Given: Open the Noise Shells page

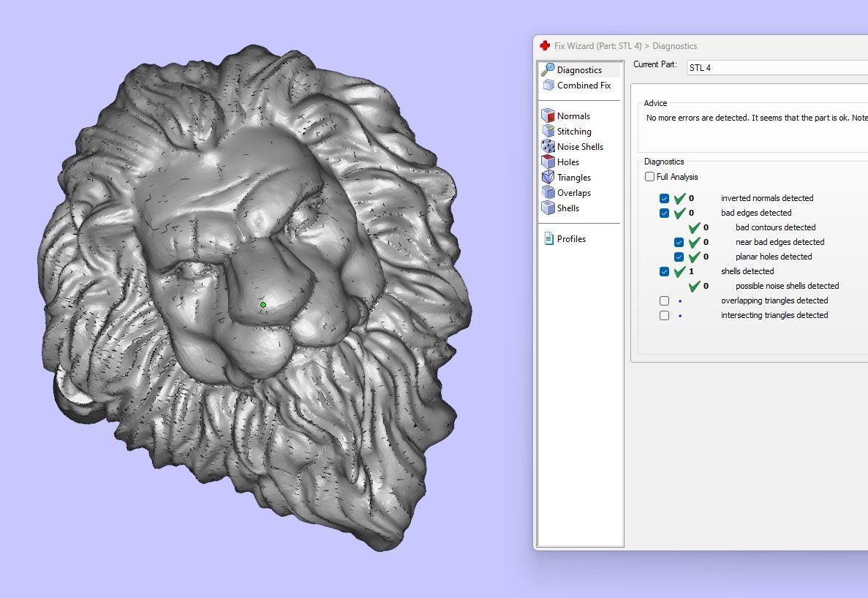Looking at the screenshot, I should (x=580, y=147).
